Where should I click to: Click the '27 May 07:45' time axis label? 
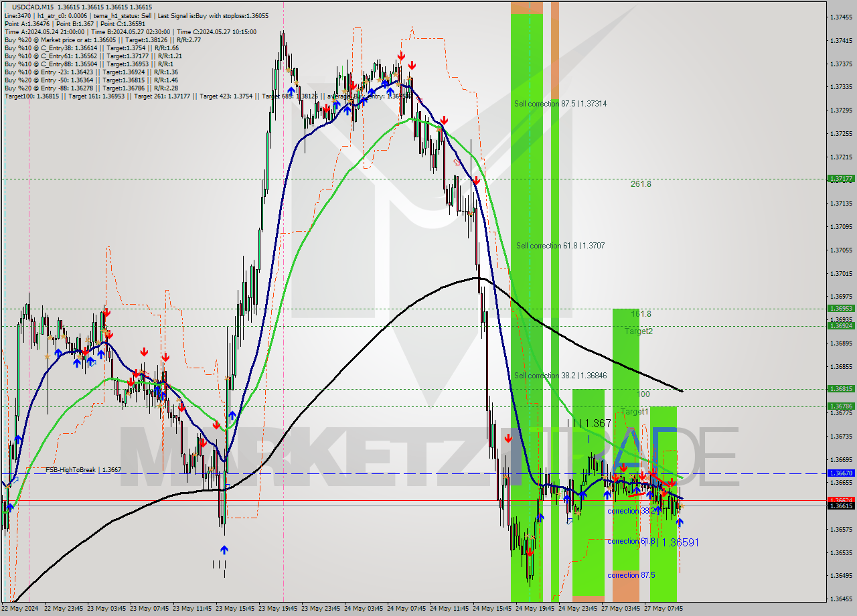click(x=664, y=609)
